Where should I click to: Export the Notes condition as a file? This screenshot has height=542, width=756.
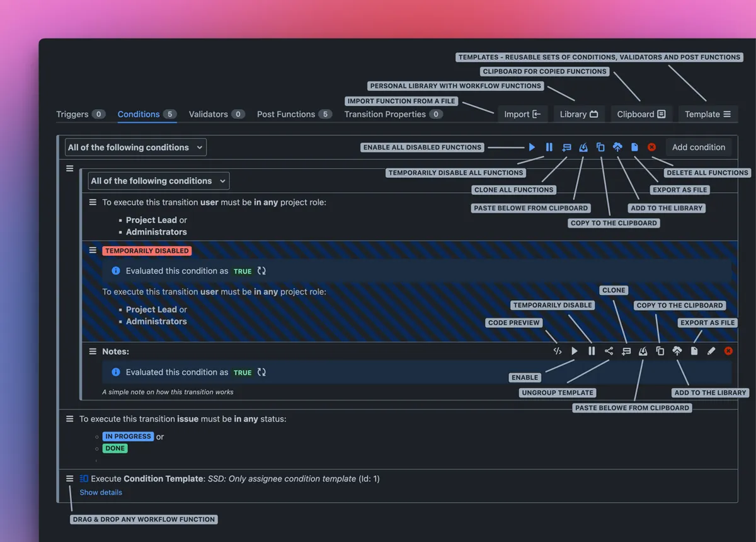tap(694, 351)
